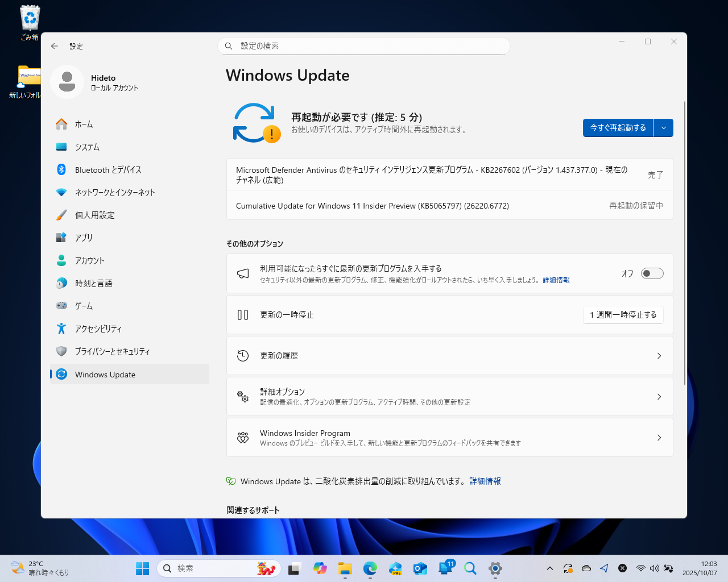Select システム in the settings sidebar
This screenshot has height=582, width=728.
click(88, 147)
